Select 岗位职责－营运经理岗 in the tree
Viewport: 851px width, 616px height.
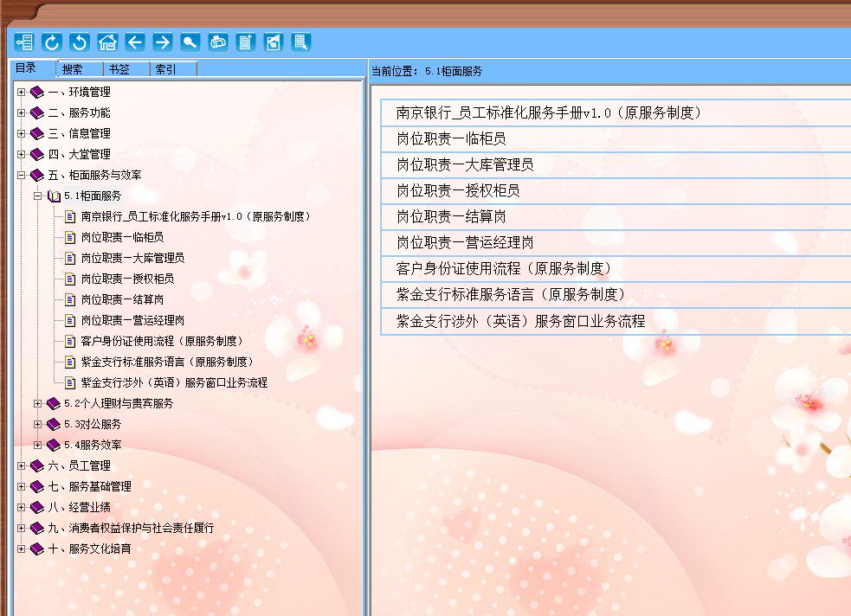point(132,320)
